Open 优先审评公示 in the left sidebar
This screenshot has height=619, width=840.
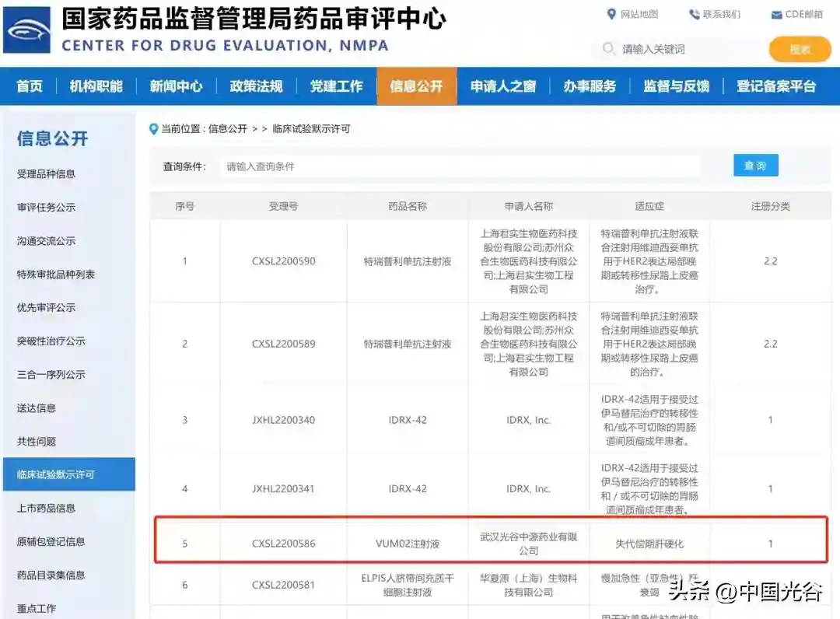(x=47, y=308)
